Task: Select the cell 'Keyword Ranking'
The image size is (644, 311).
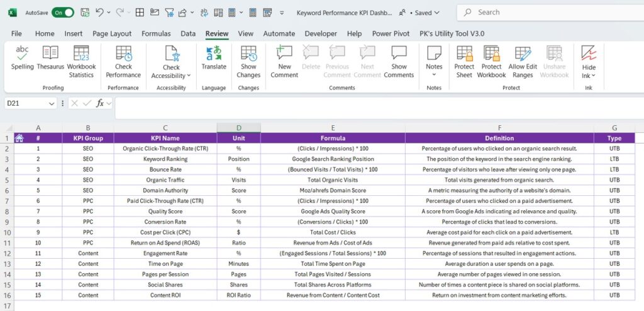Action: (165, 159)
